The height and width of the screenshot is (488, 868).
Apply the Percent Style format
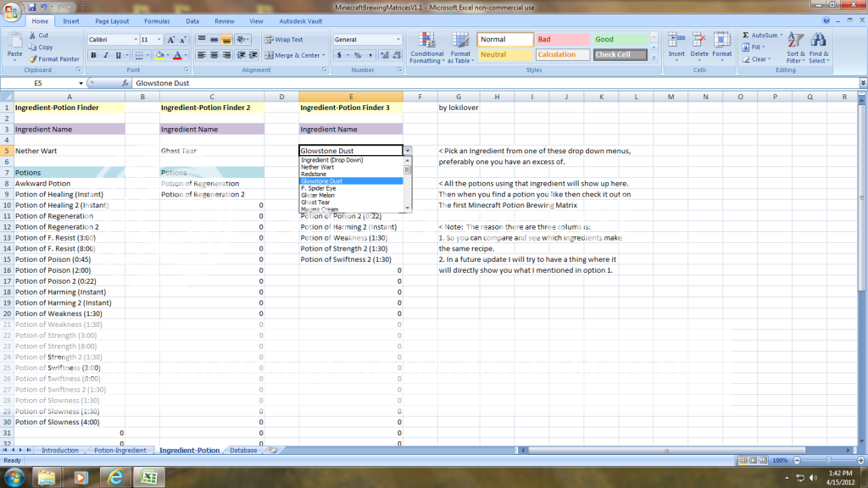[358, 54]
